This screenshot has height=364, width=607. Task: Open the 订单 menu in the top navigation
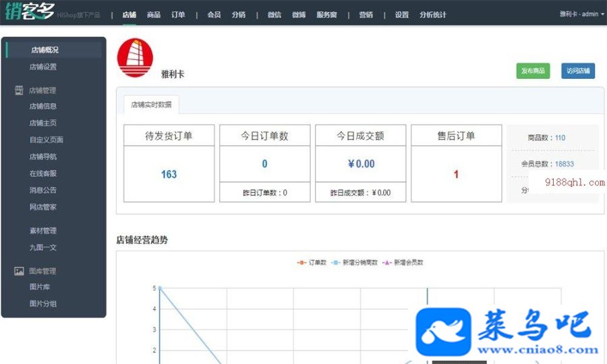click(178, 15)
